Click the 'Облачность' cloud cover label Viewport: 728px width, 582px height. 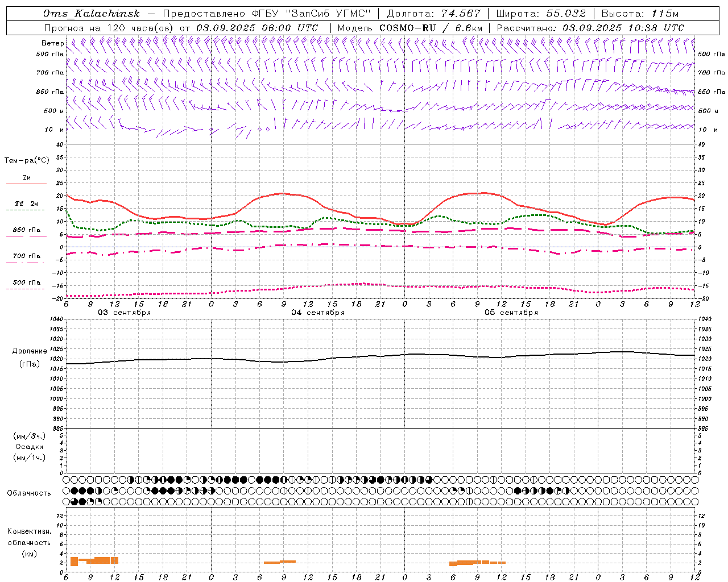tap(29, 493)
